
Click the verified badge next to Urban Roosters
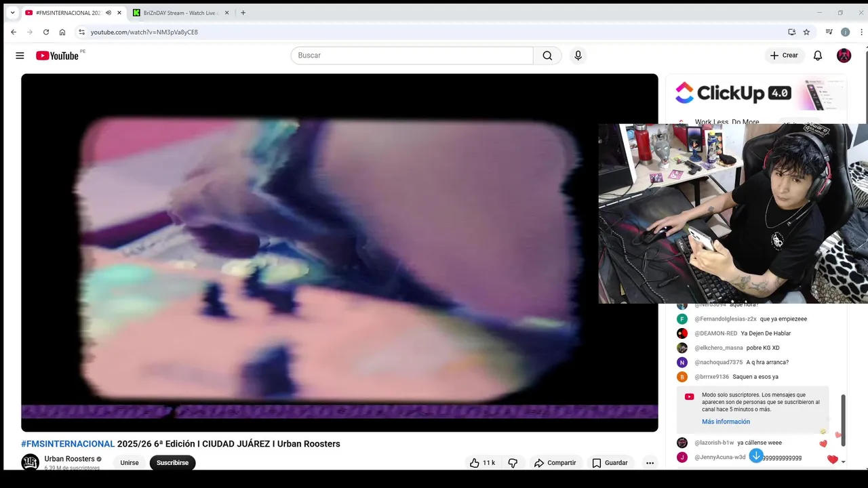pyautogui.click(x=99, y=459)
